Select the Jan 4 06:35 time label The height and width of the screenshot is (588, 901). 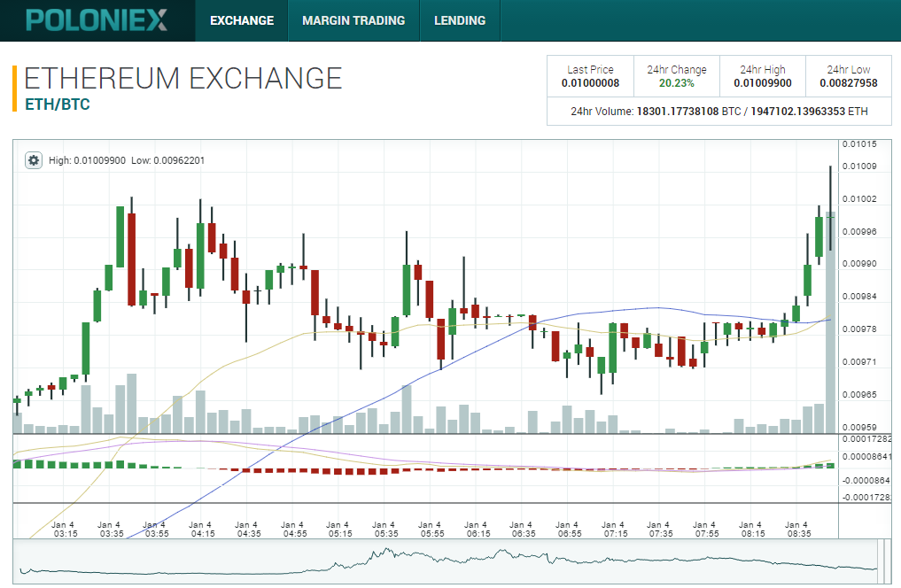[524, 529]
